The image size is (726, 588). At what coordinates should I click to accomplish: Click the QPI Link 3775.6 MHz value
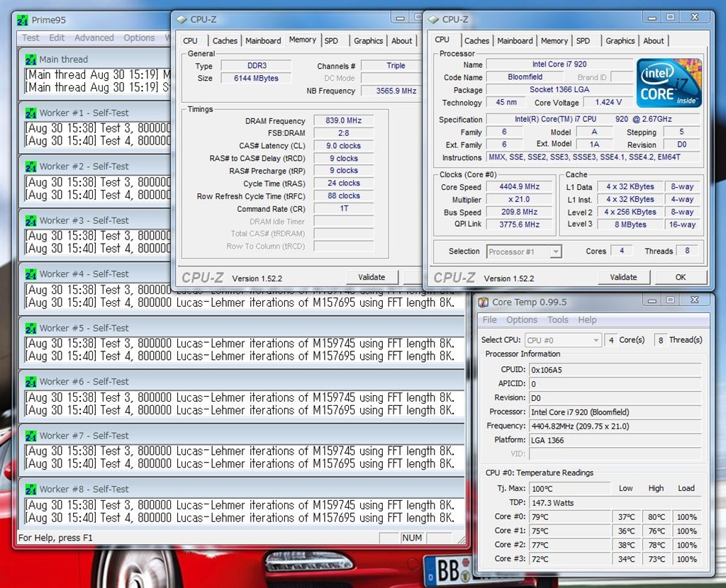coord(519,225)
